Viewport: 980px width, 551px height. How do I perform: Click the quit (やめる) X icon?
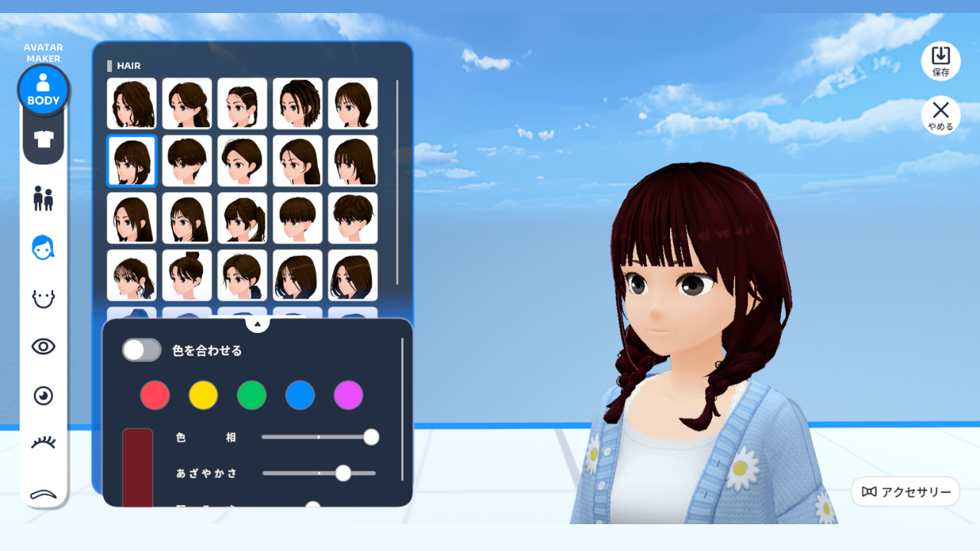click(941, 116)
